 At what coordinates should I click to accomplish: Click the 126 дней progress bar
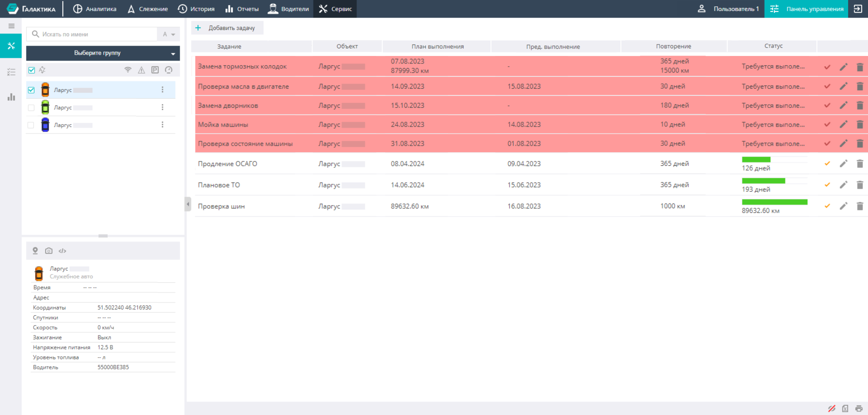click(x=774, y=159)
